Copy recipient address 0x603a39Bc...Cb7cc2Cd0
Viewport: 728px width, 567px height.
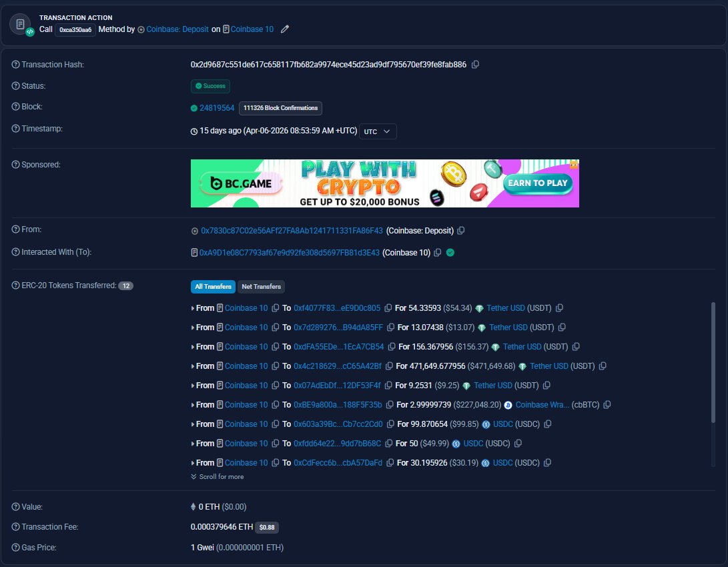390,424
